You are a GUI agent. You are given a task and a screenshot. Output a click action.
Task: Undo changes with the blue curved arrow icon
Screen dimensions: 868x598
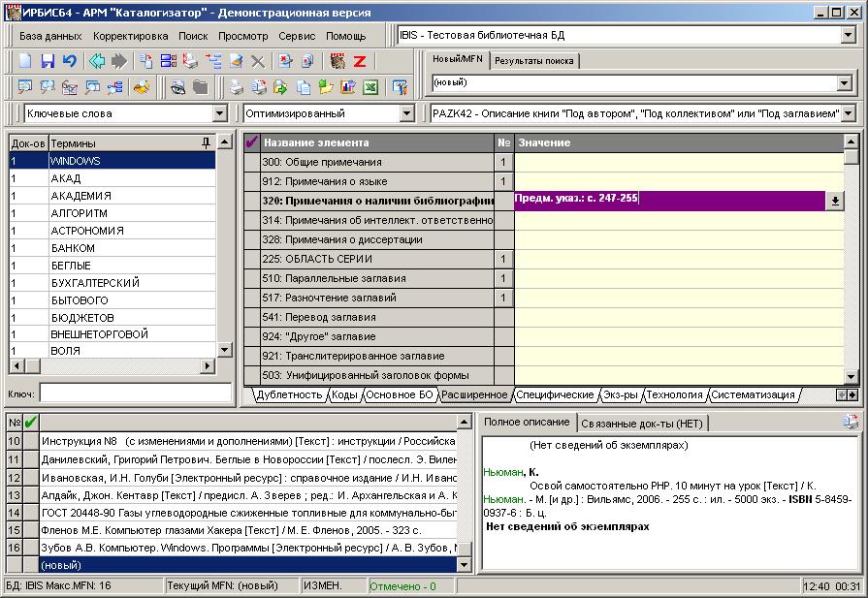[69, 60]
